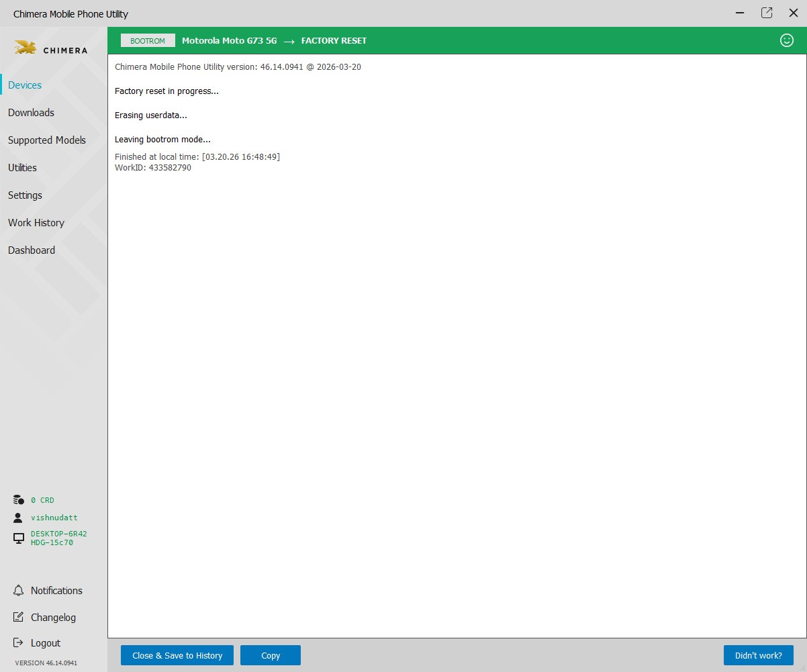Click the user profile icon
The width and height of the screenshot is (807, 672).
[x=19, y=518]
